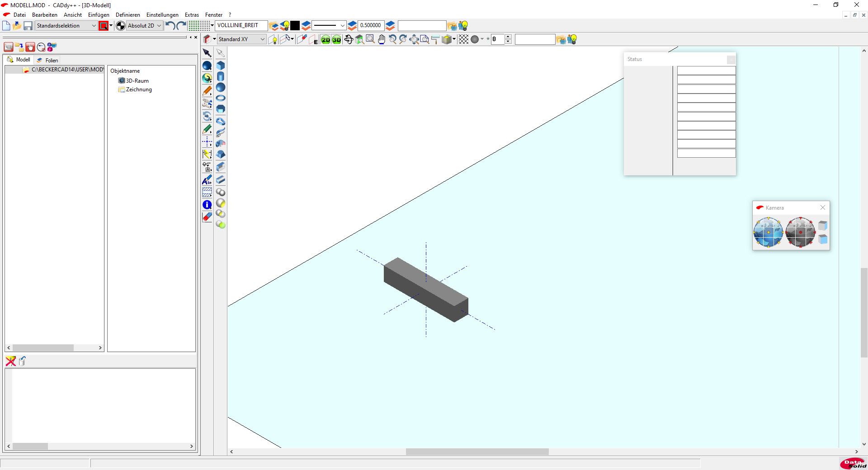Open a file with the folder icon
868x470 pixels.
(x=17, y=26)
